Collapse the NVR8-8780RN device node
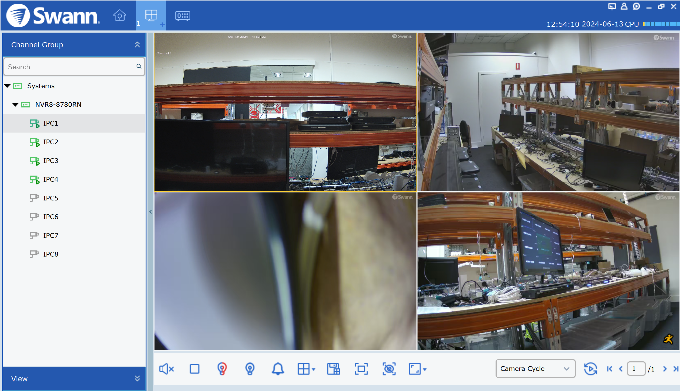This screenshot has height=391, width=680. pyautogui.click(x=15, y=104)
